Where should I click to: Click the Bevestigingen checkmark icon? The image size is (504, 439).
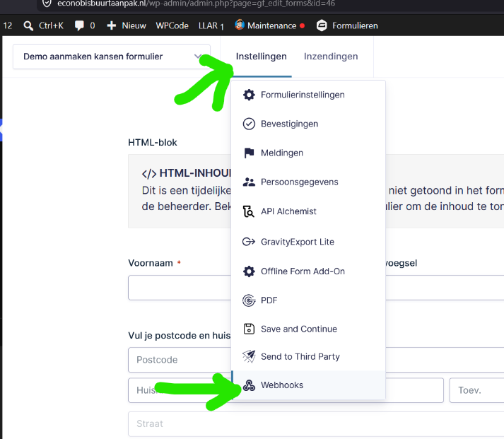pos(249,124)
